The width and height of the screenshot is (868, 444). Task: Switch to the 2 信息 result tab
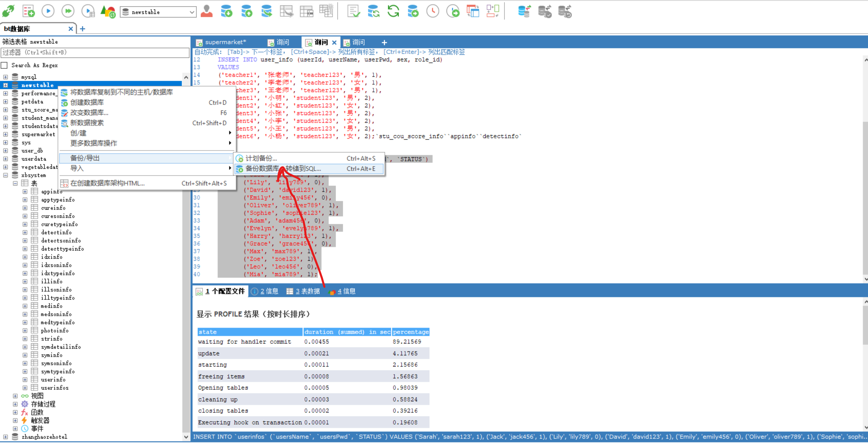(x=265, y=291)
